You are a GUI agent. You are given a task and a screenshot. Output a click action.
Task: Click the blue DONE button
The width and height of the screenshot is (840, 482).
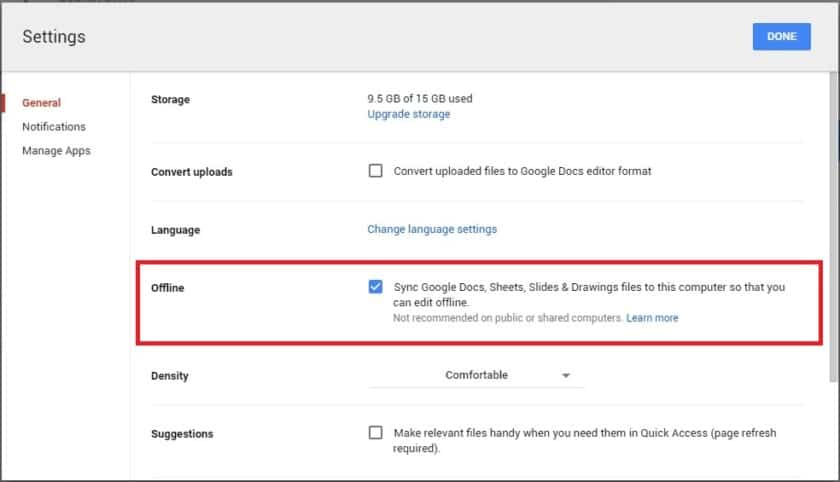tap(781, 37)
